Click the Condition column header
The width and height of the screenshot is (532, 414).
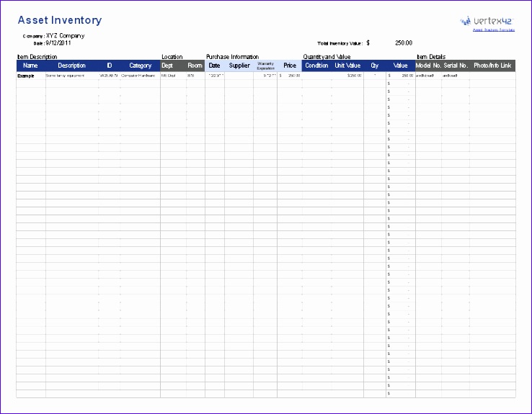point(316,66)
